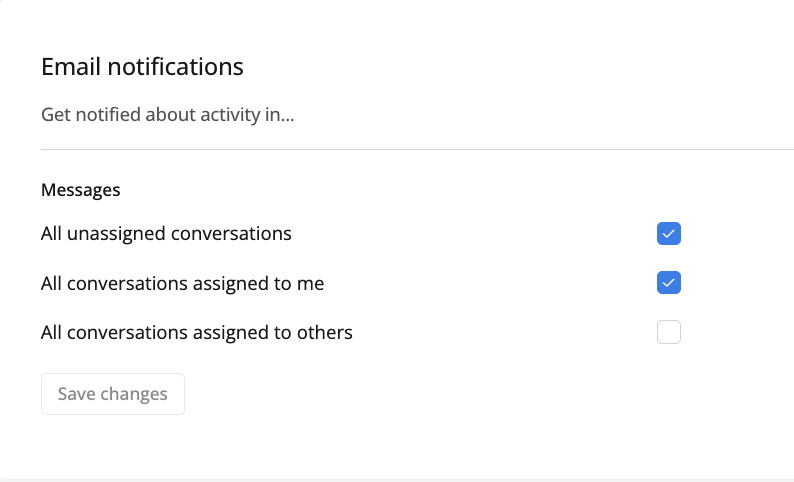Screen dimensions: 794x482
Task: Enable "All conversations assigned to others" checkbox
Action: pos(669,332)
